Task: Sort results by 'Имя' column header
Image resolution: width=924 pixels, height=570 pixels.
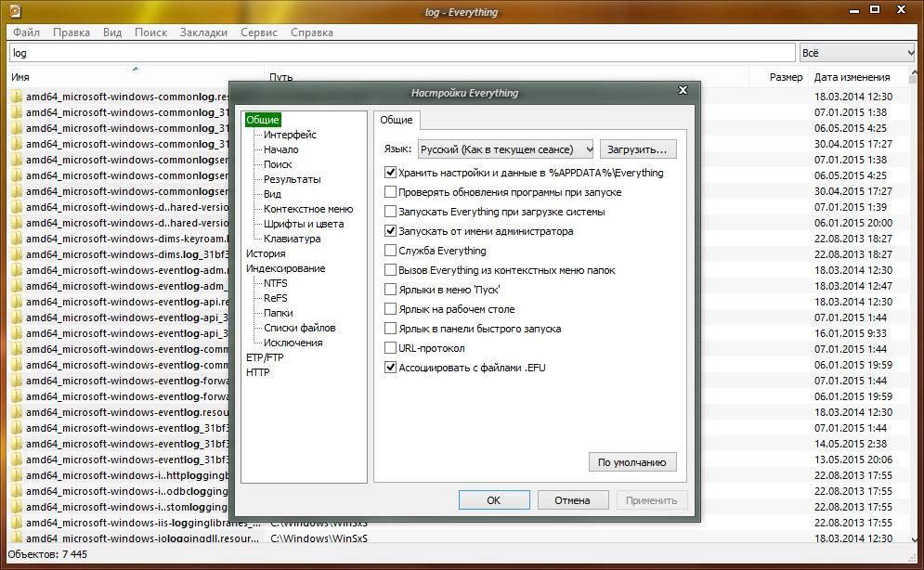Action: click(136, 77)
